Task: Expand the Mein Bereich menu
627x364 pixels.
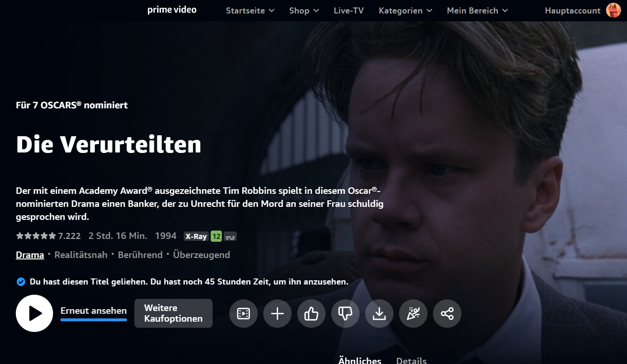Action: pos(478,10)
